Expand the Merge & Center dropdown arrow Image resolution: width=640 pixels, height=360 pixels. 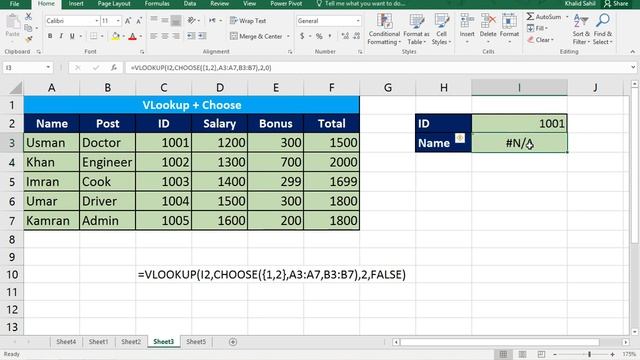pos(288,36)
